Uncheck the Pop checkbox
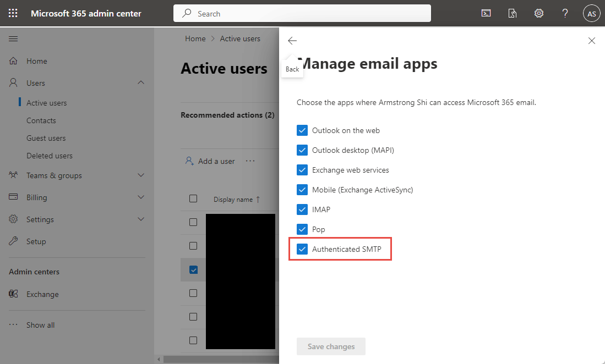This screenshot has width=605, height=364. click(x=302, y=229)
